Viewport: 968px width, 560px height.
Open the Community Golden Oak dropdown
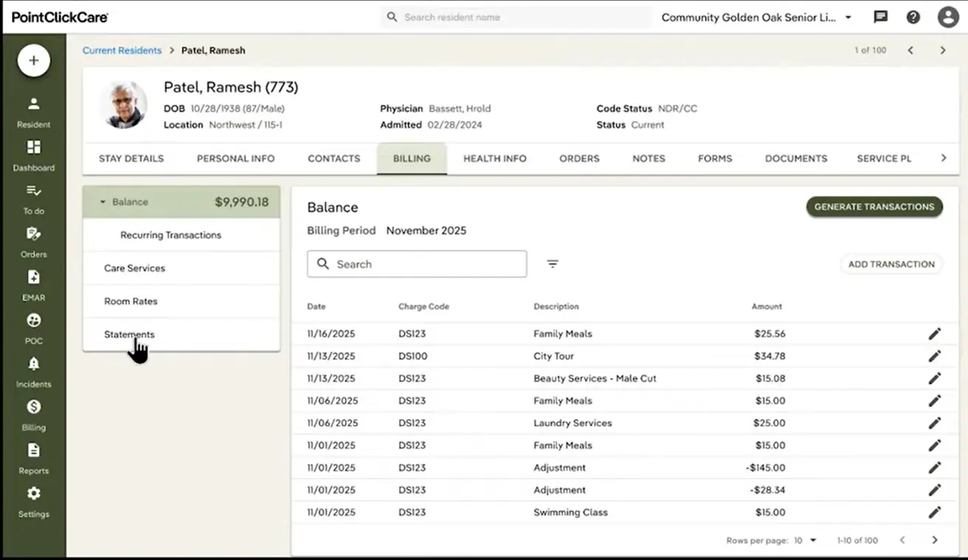(757, 17)
